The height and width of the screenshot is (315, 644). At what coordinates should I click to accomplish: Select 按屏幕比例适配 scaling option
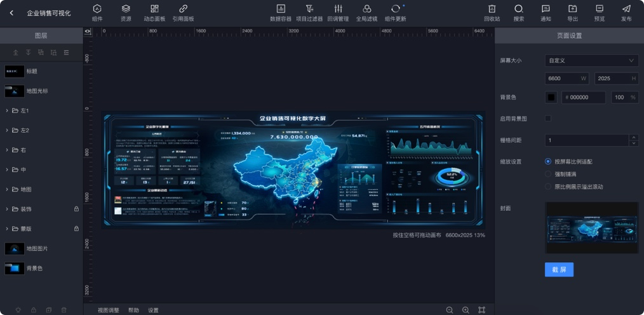548,161
